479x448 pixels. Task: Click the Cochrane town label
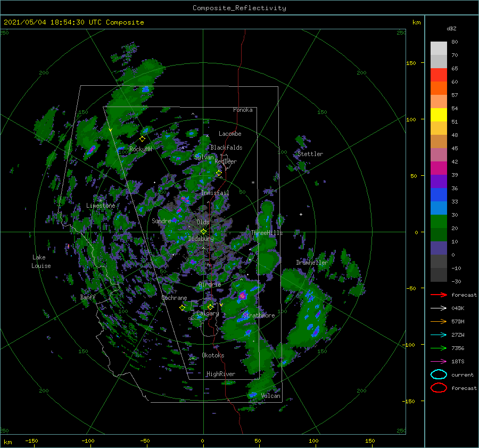click(x=174, y=298)
